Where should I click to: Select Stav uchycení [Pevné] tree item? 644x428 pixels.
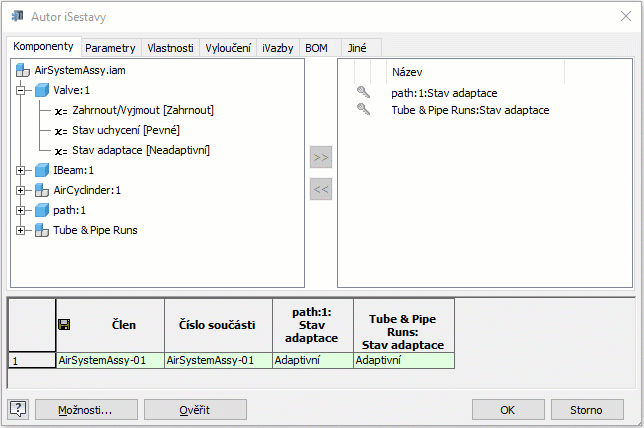pos(126,130)
